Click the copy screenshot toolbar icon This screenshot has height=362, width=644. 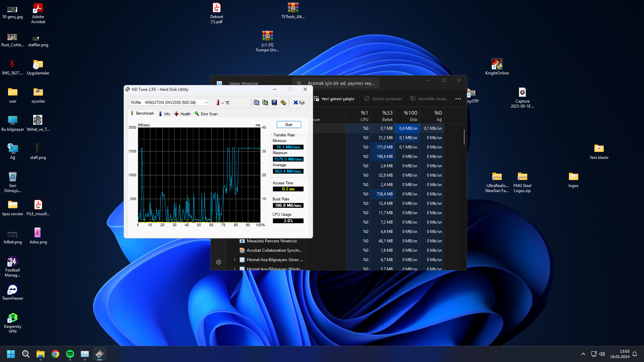click(x=265, y=103)
